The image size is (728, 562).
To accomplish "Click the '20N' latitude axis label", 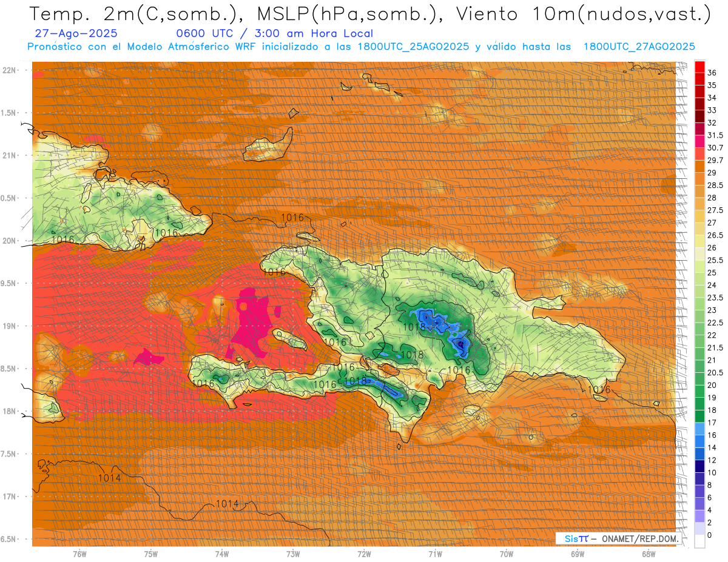I will click(x=9, y=241).
